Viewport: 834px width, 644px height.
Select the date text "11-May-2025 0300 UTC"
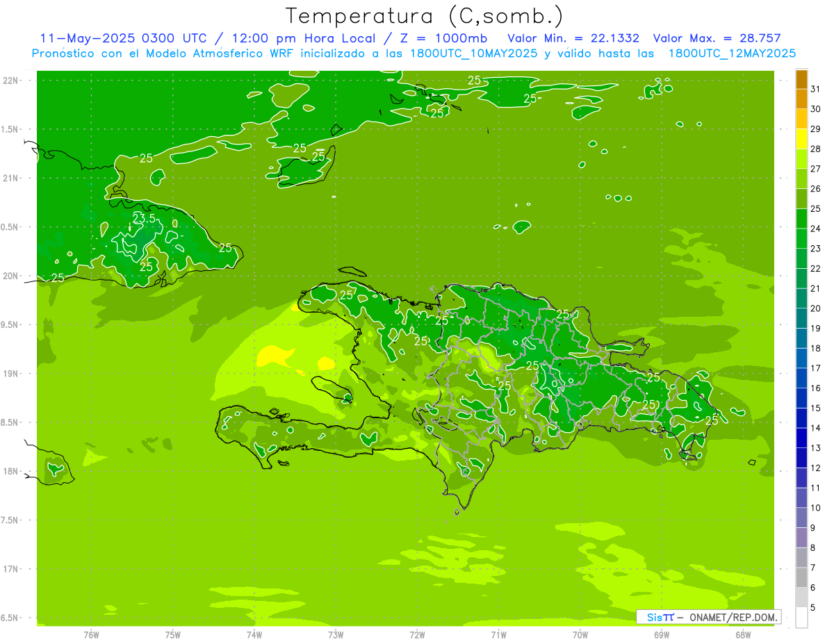(123, 38)
